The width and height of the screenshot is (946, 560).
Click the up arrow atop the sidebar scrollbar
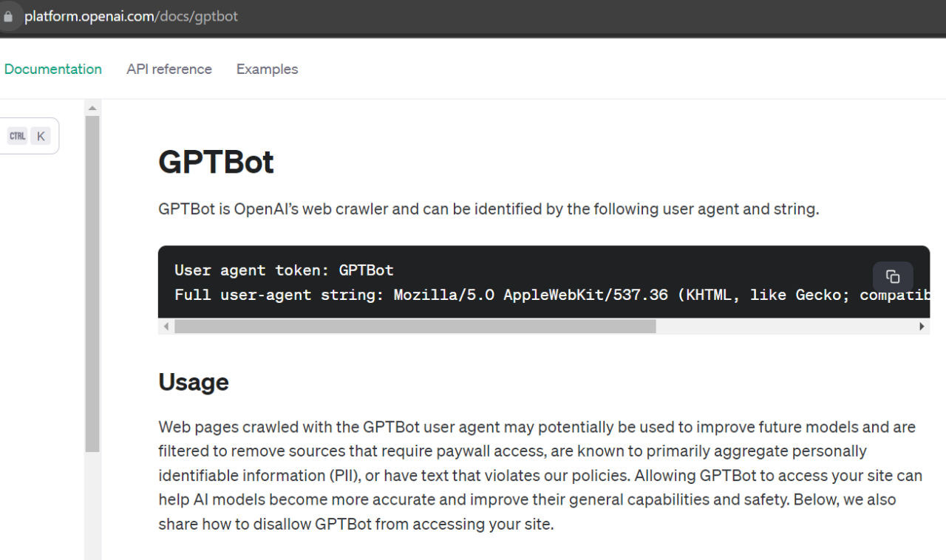(x=92, y=108)
